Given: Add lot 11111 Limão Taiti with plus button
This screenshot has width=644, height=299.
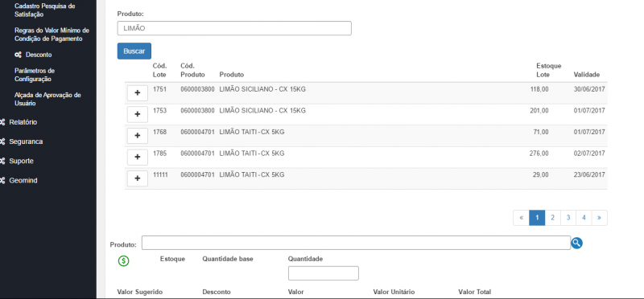Looking at the screenshot, I should pos(137,178).
